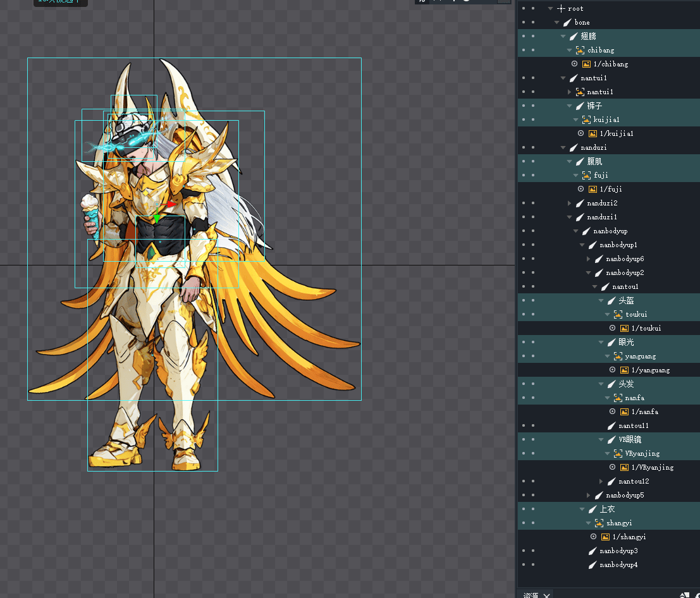Toggle the radio dot for 1/toukui
The height and width of the screenshot is (598, 700).
coord(612,328)
